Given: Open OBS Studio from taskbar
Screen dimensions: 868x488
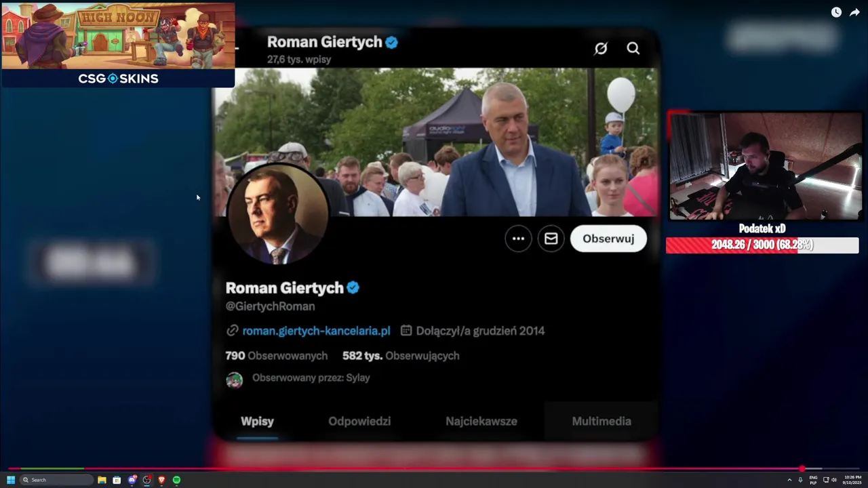Looking at the screenshot, I should point(146,480).
